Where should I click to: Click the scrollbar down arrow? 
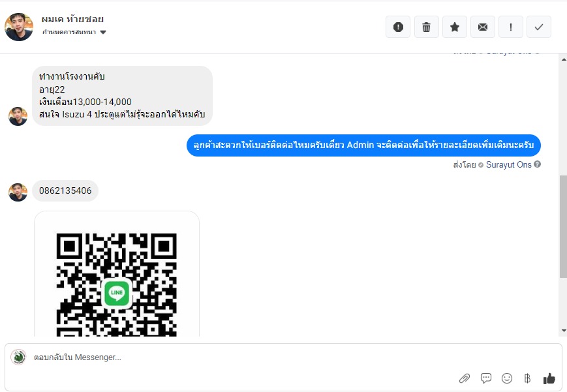pos(563,331)
